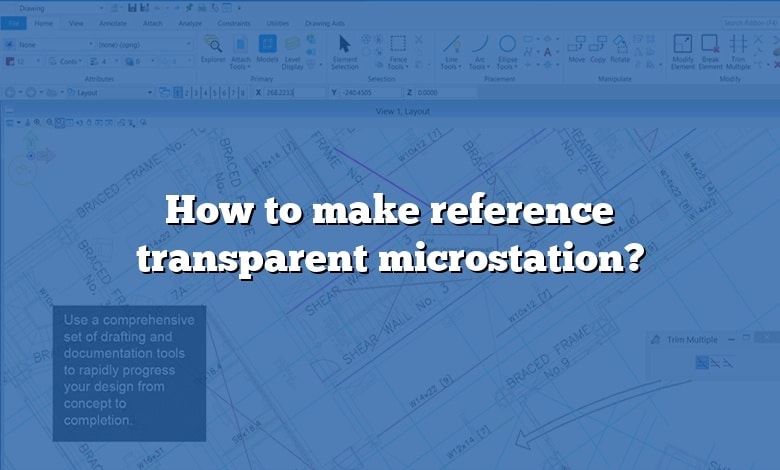The image size is (780, 470).
Task: Toggle view 4 button
Action: [x=205, y=93]
